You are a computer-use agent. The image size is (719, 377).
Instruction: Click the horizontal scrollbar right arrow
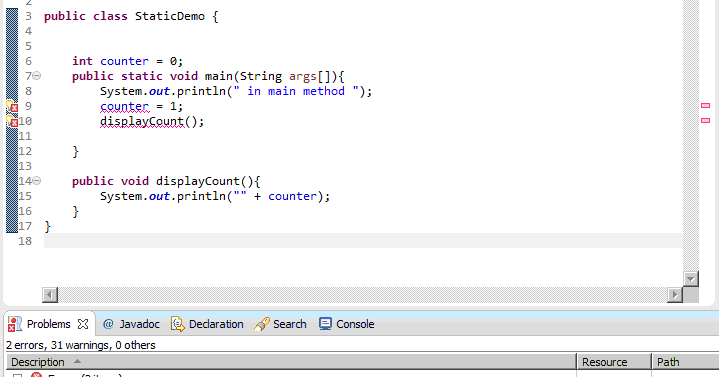click(x=675, y=295)
